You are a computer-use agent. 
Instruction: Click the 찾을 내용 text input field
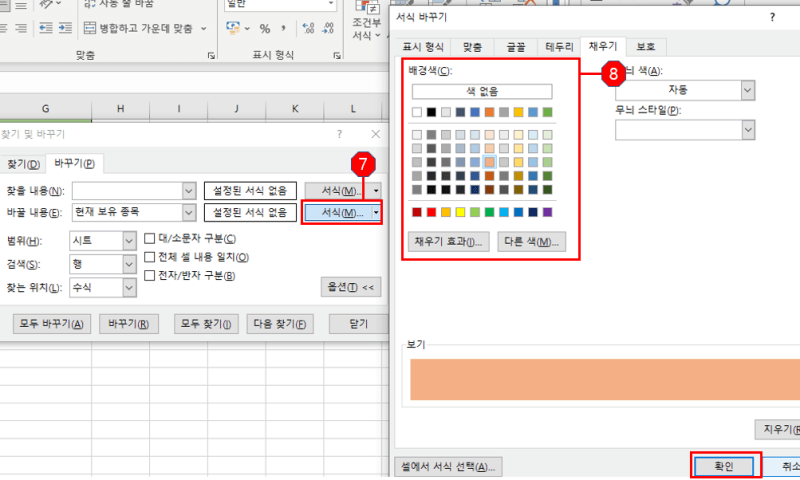(128, 191)
